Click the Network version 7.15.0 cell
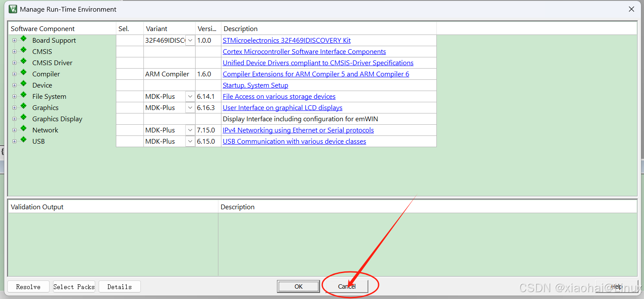Screen dimensions: 644x299 coord(208,130)
